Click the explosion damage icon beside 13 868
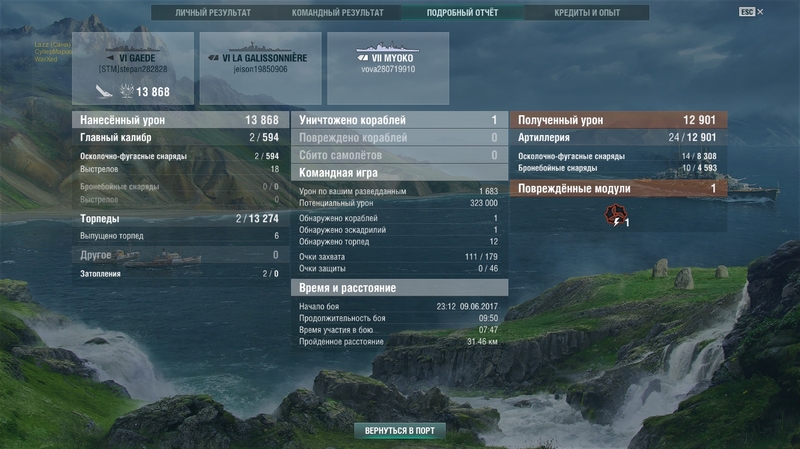This screenshot has height=449, width=800. [127, 91]
